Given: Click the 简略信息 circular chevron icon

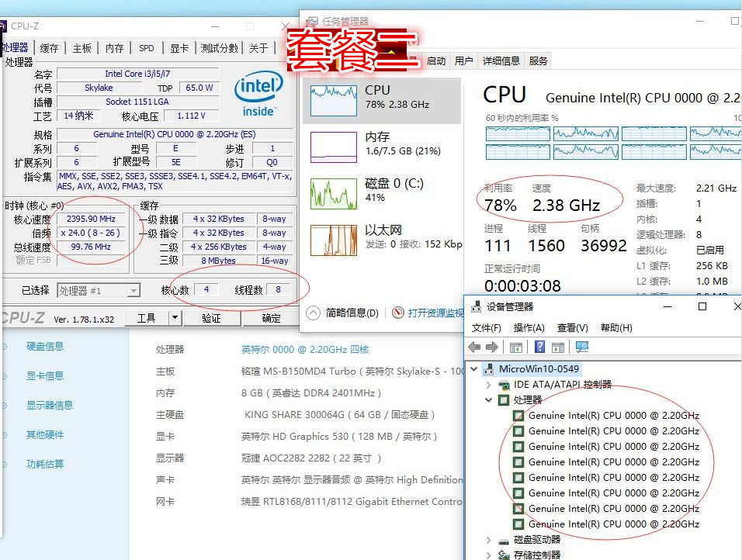Looking at the screenshot, I should pos(314,313).
